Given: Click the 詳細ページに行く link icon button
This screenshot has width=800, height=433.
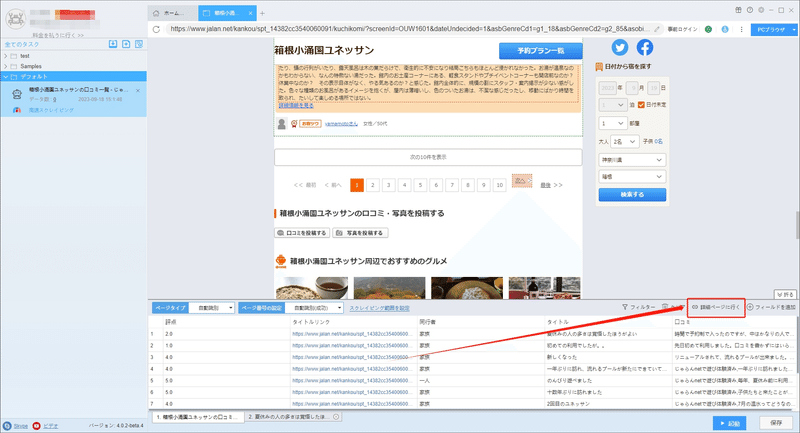Looking at the screenshot, I should pyautogui.click(x=716, y=307).
